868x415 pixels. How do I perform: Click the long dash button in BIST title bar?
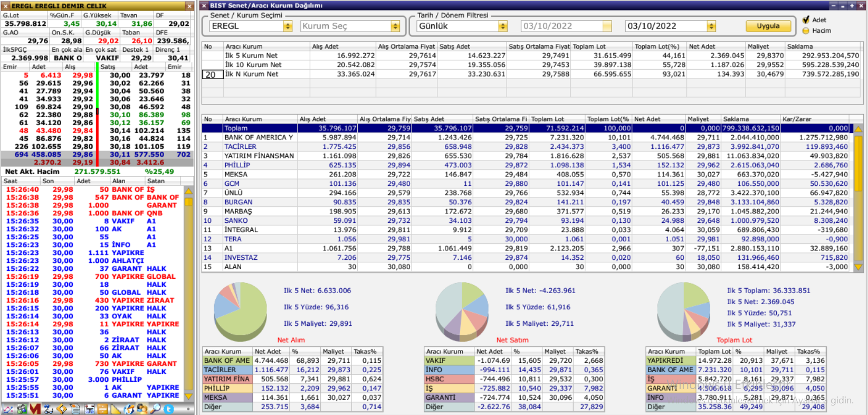834,6
